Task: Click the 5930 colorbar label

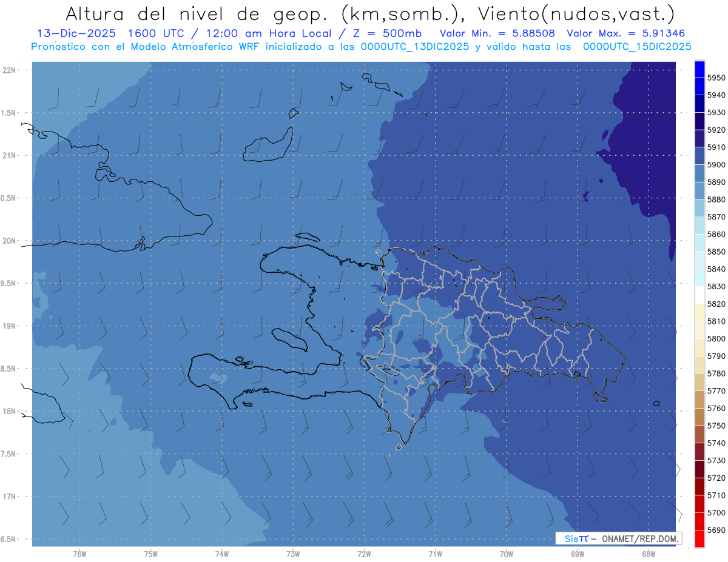Action: coord(716,113)
